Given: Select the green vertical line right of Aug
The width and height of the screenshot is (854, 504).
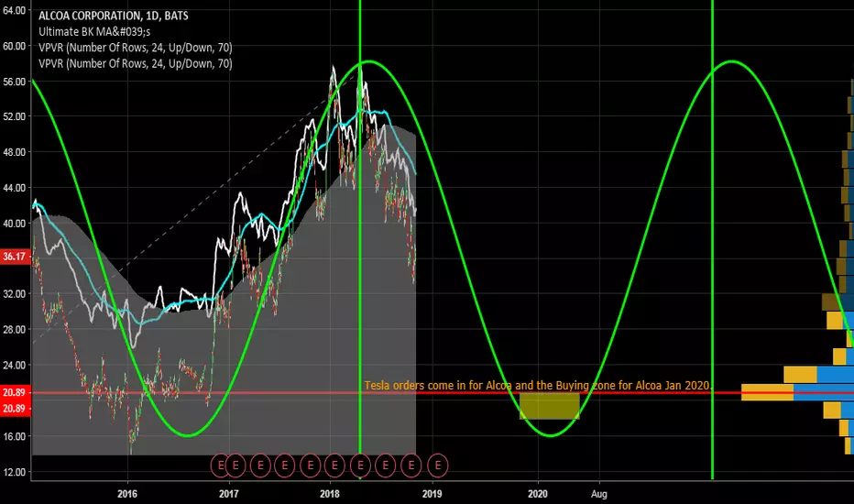Looking at the screenshot, I should pyautogui.click(x=712, y=240).
